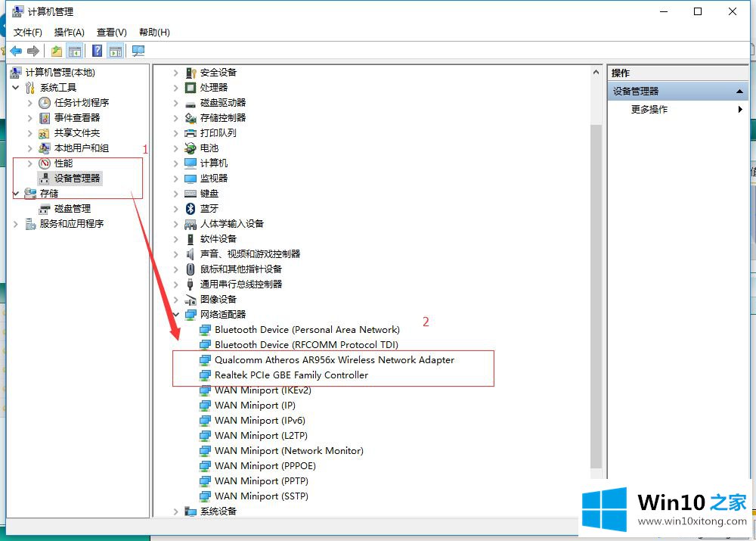Image resolution: width=756 pixels, height=541 pixels.
Task: Open Help via blue question-mark icon
Action: (97, 51)
